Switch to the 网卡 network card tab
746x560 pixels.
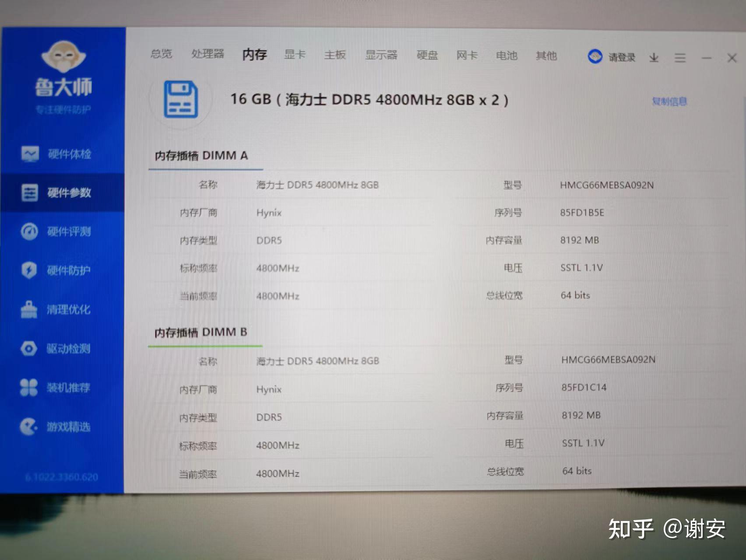(467, 56)
